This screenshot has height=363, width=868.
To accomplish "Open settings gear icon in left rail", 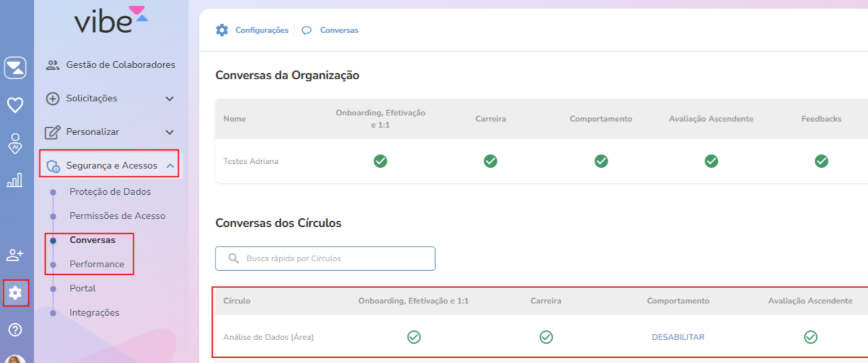I will tap(15, 293).
